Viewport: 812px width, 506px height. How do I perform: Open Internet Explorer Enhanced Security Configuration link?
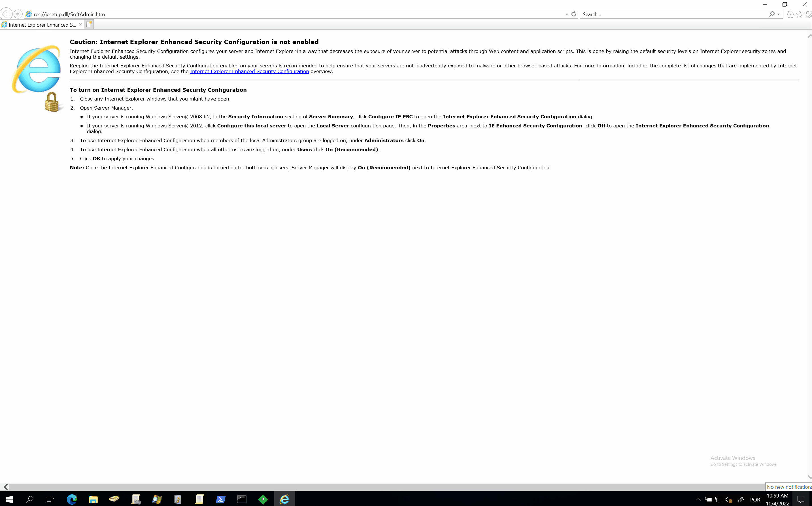click(x=249, y=71)
